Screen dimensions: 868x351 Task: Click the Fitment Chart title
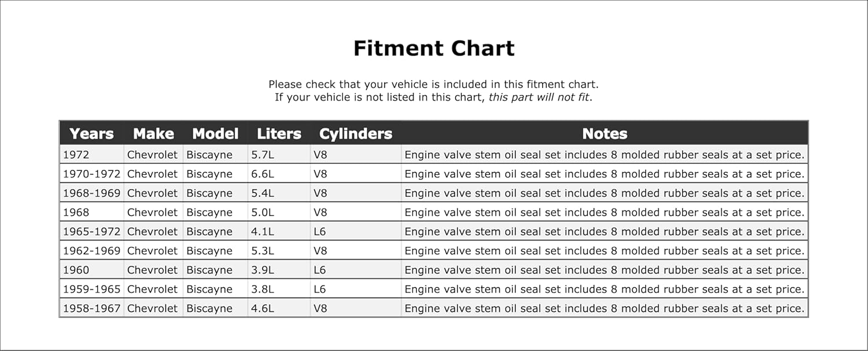[434, 48]
